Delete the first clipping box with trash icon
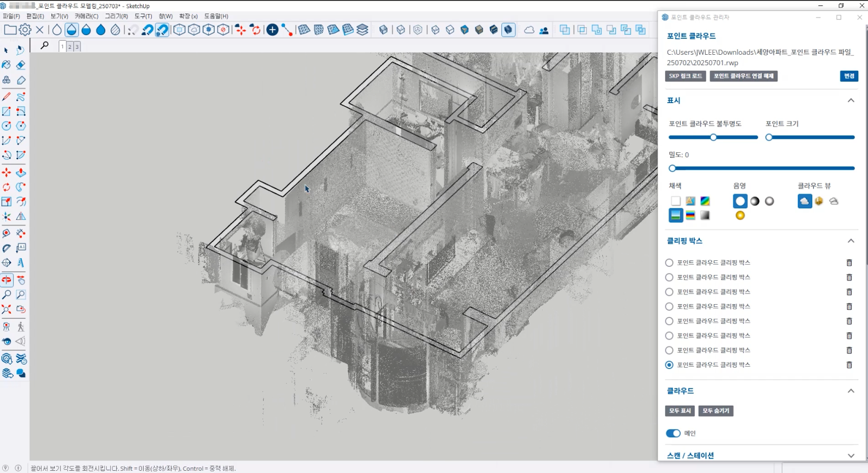Screen dimensions: 868x473 click(849, 263)
